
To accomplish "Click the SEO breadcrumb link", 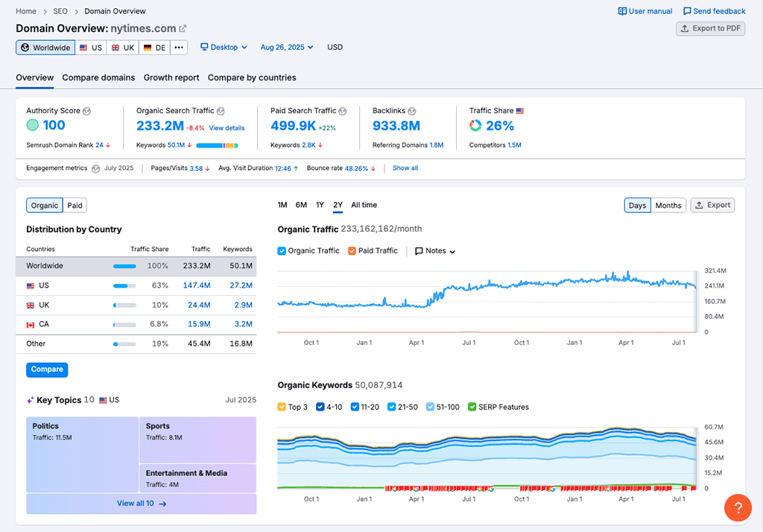I will (x=60, y=11).
